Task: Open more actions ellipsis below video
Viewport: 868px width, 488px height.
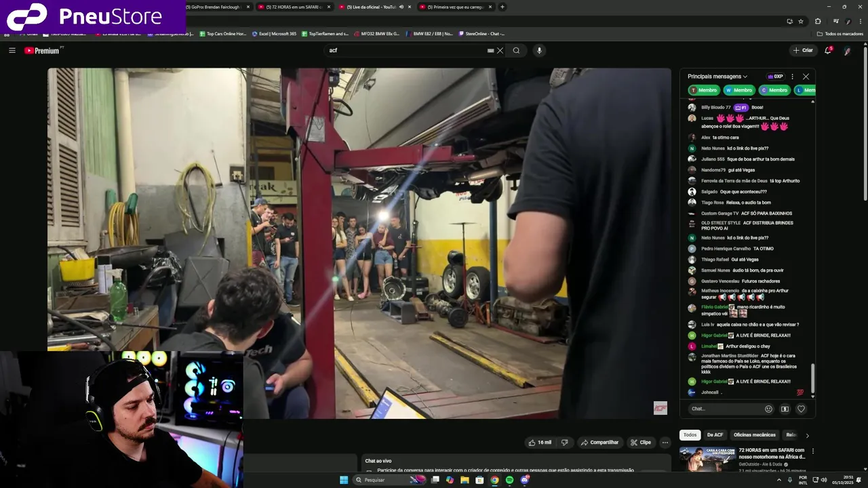Action: pos(665,443)
